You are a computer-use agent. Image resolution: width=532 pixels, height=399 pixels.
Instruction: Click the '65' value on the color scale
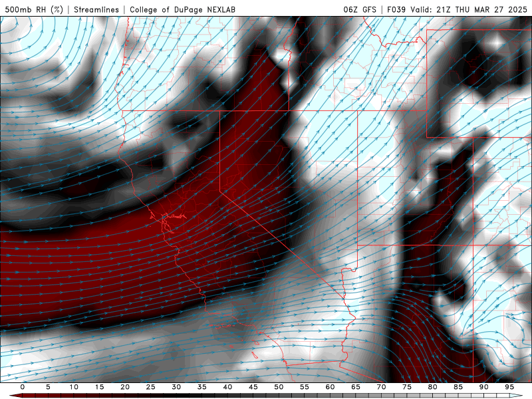[356, 387]
